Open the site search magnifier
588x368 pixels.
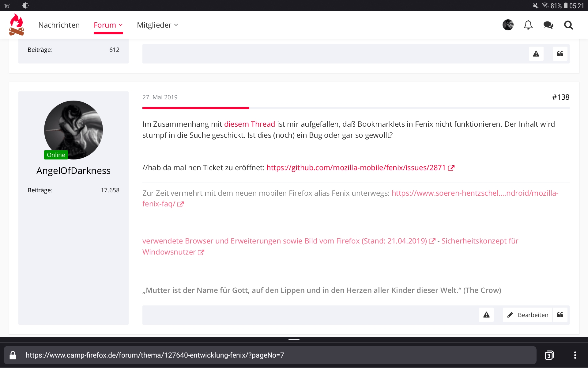(568, 25)
